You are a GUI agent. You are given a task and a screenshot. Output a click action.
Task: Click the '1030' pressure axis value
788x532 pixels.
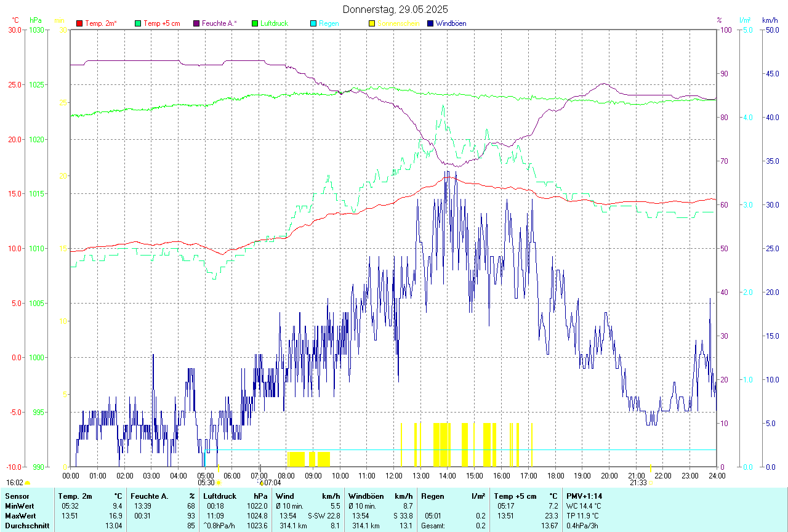click(36, 30)
